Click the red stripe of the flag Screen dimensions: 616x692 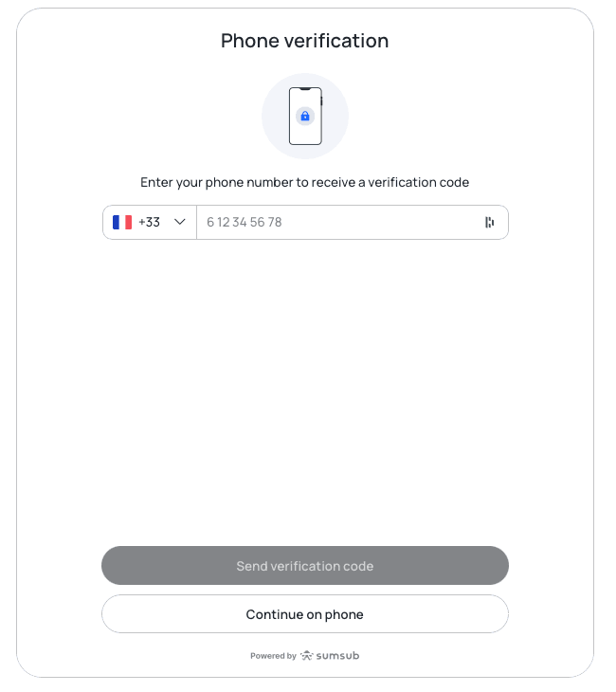(129, 222)
